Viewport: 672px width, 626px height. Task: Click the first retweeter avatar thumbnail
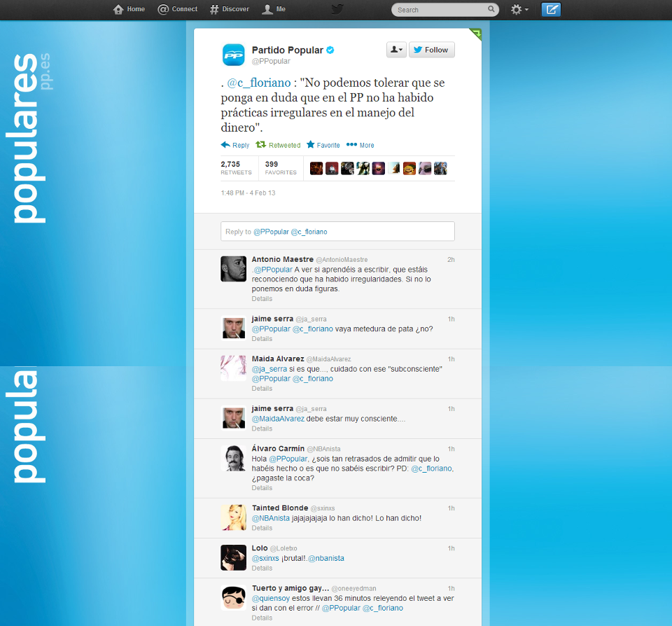(x=316, y=168)
